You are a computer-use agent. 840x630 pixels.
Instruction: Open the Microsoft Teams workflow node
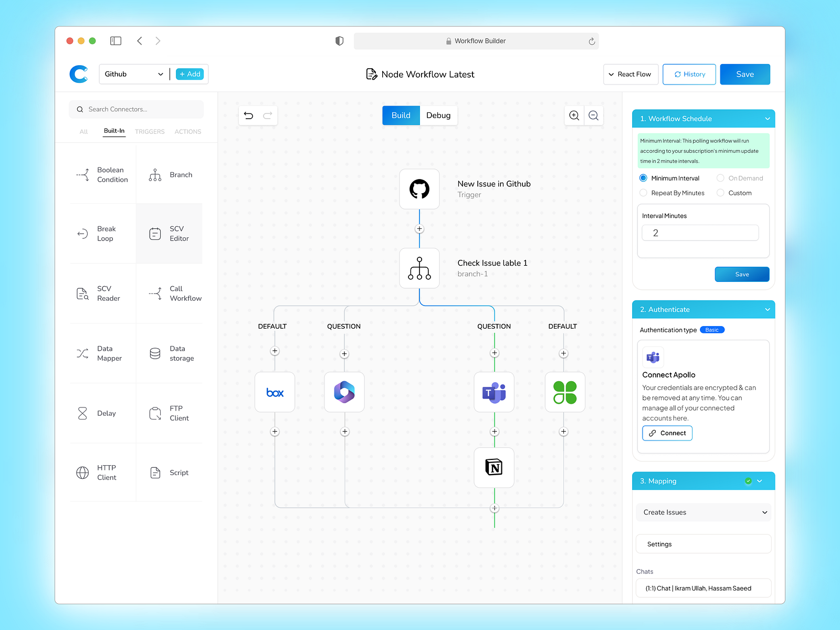493,392
